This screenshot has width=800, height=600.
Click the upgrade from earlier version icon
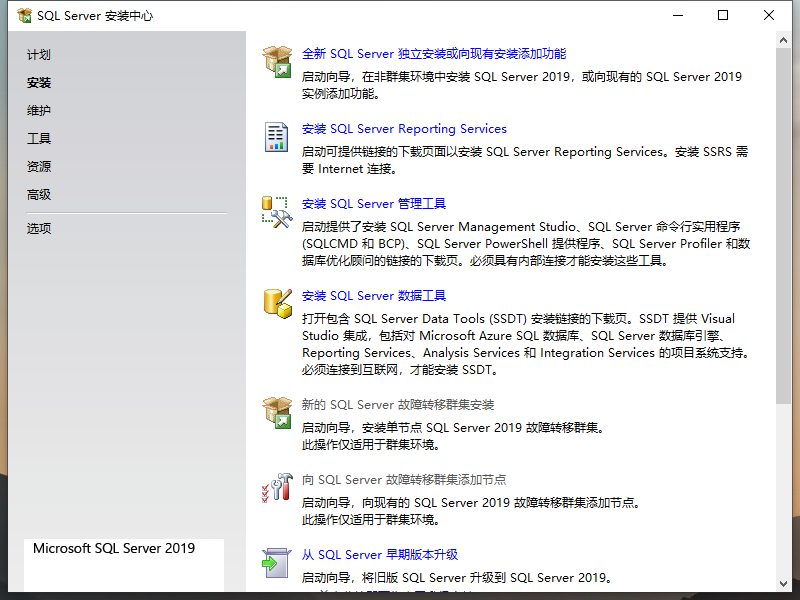point(276,563)
